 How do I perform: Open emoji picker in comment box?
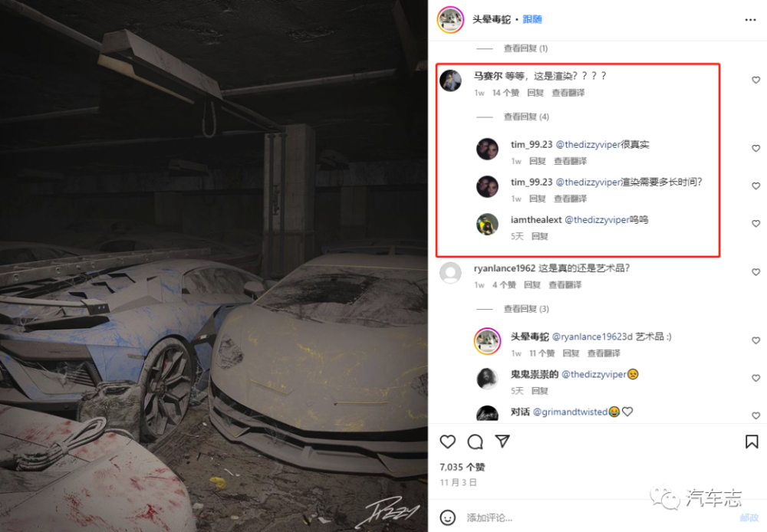click(x=448, y=517)
